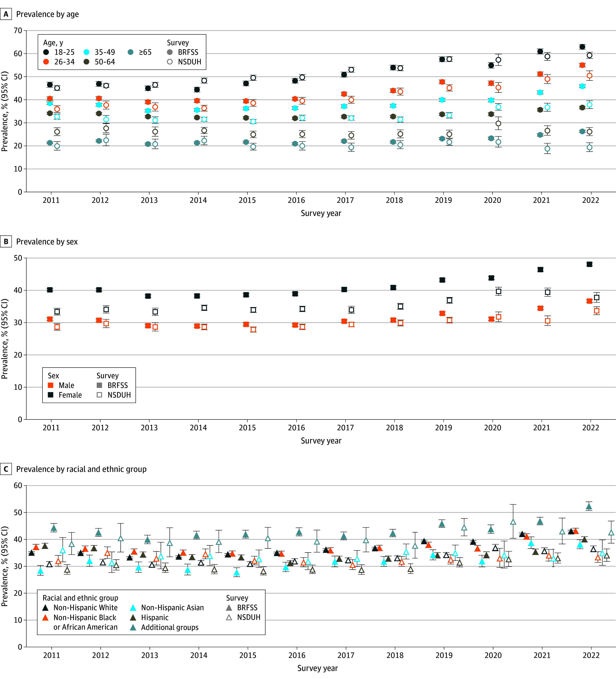Click the BRFSS filled circle in panel A legend
This screenshot has width=616, height=679.
(170, 52)
